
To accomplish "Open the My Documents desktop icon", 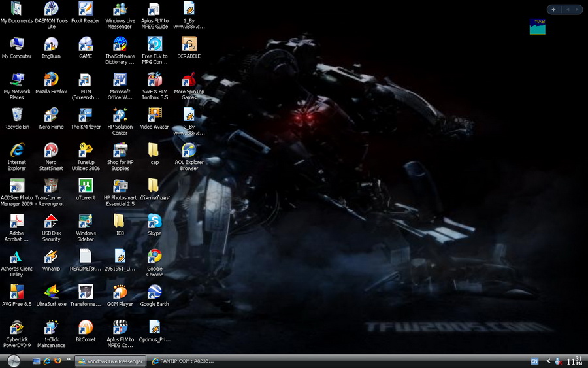I will (16, 8).
